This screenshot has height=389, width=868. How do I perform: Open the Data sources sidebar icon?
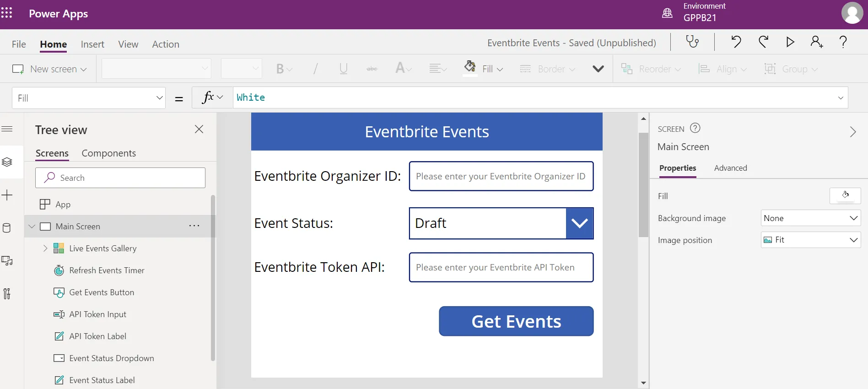pyautogui.click(x=7, y=228)
